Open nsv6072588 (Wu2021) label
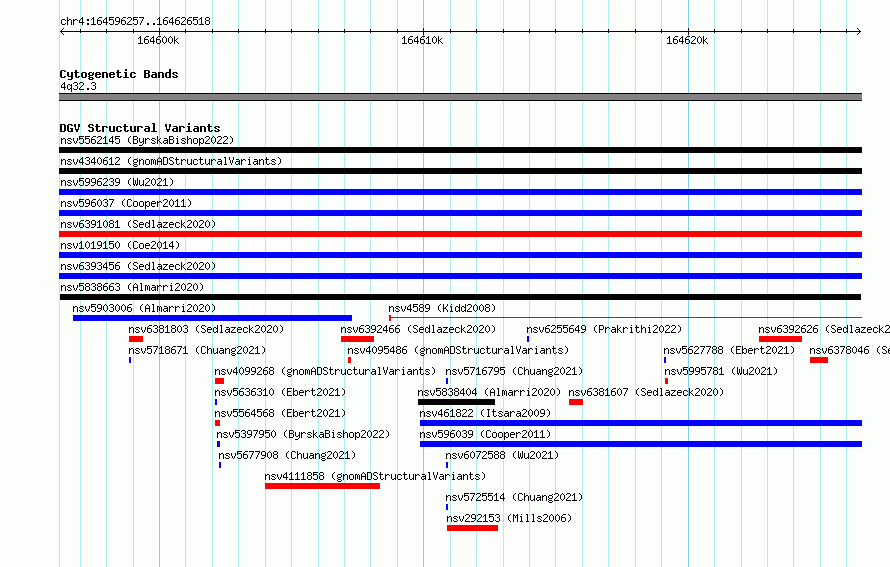Viewport: 890px width, 567px height. pos(502,455)
